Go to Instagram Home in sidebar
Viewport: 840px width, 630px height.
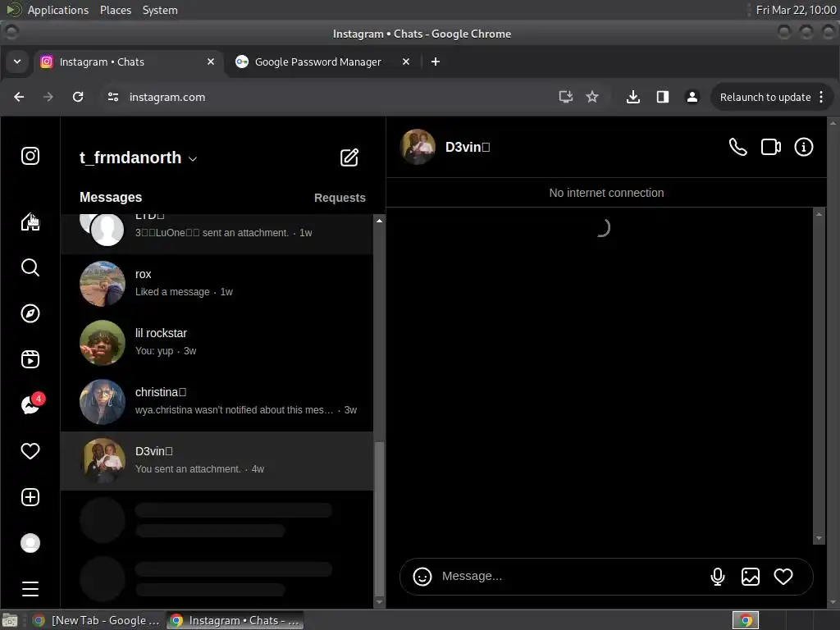tap(30, 221)
